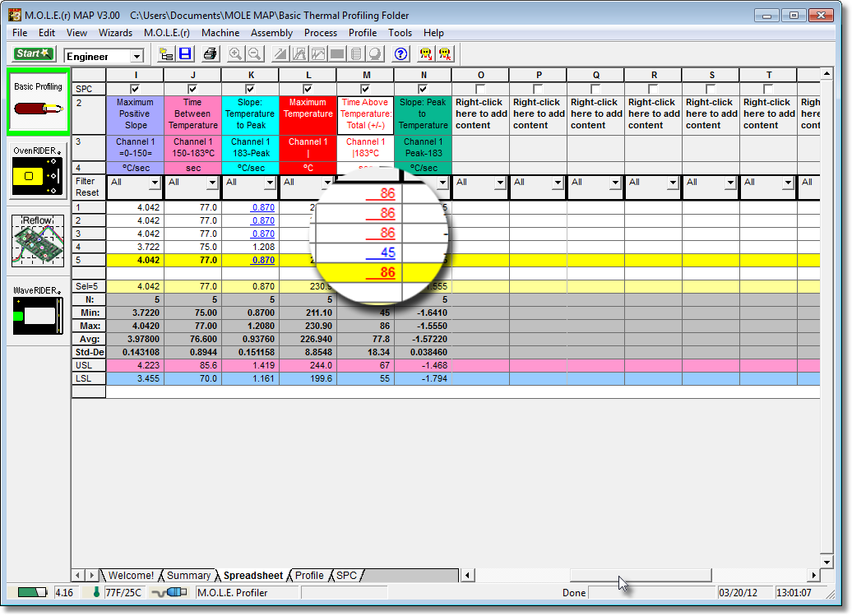
Task: Open the filter dropdown for column J
Action: coord(212,183)
